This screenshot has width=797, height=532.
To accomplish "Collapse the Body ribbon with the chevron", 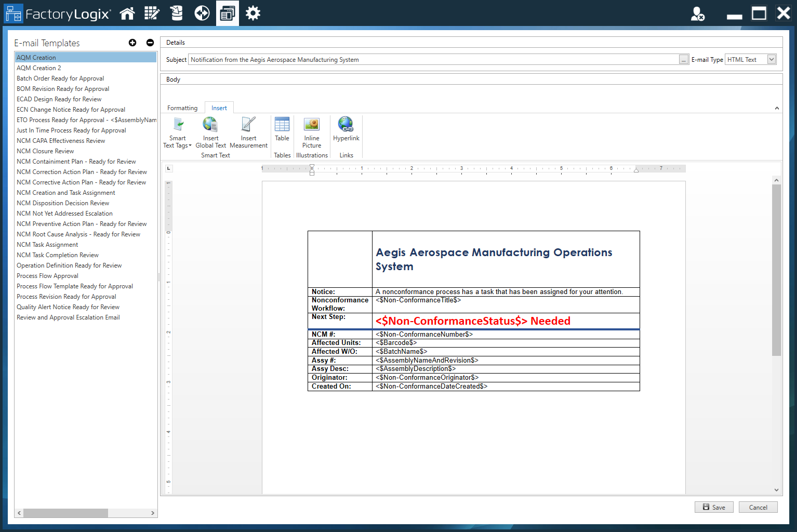I will pyautogui.click(x=776, y=108).
